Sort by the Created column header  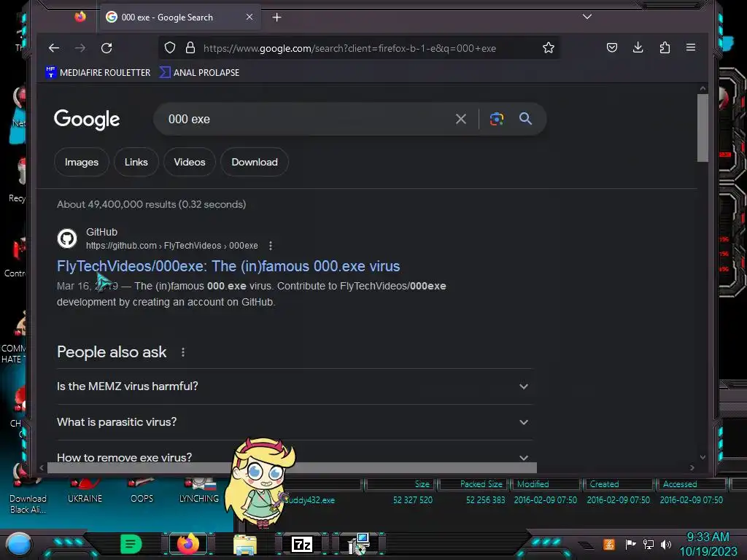tap(619, 484)
